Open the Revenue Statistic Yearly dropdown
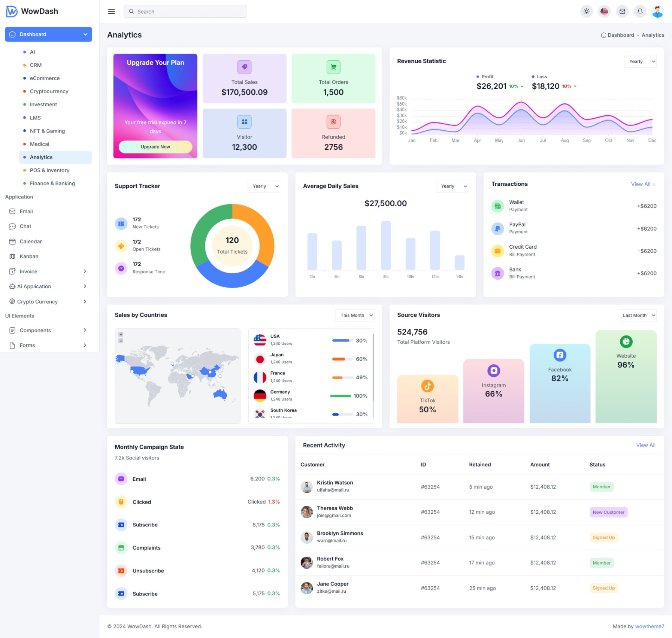Viewport: 672px width, 638px height. 640,61
